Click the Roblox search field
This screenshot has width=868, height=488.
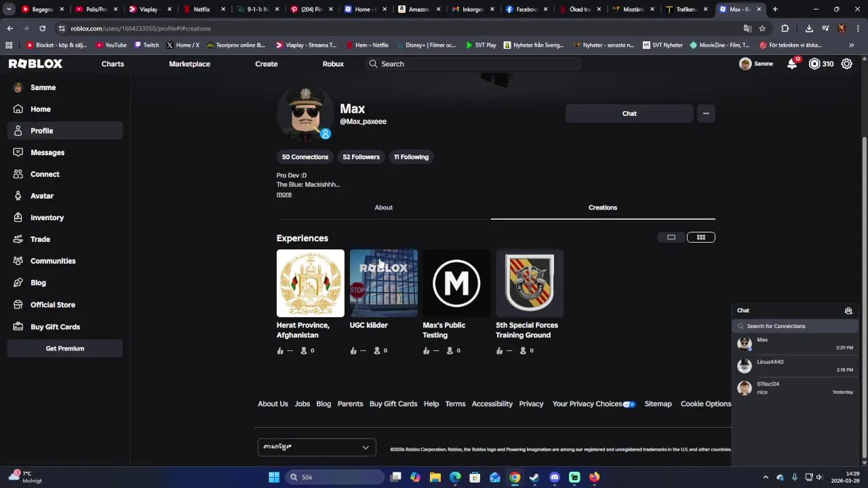click(473, 64)
